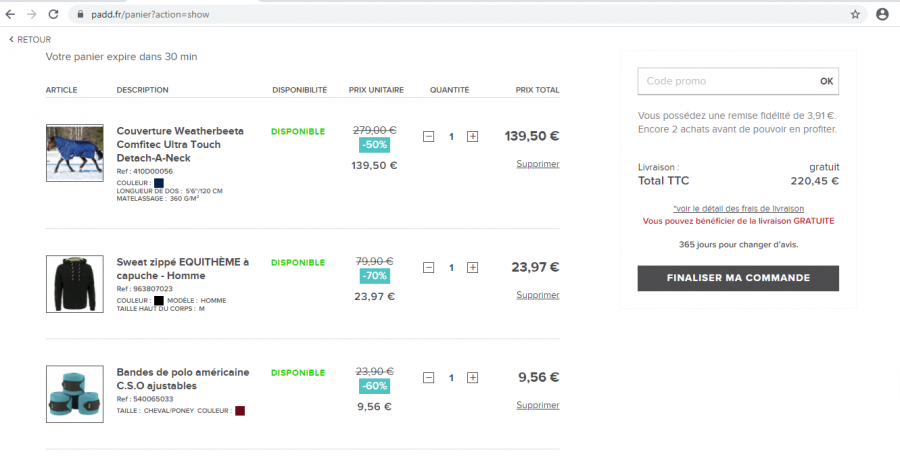The image size is (900, 471).
Task: Click the browser back arrow
Action: [11, 14]
